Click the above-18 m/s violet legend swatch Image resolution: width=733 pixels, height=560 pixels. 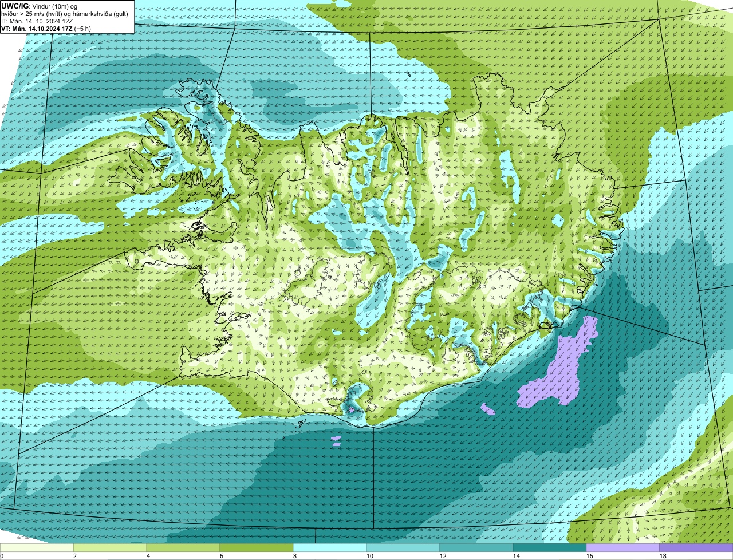[696, 548]
